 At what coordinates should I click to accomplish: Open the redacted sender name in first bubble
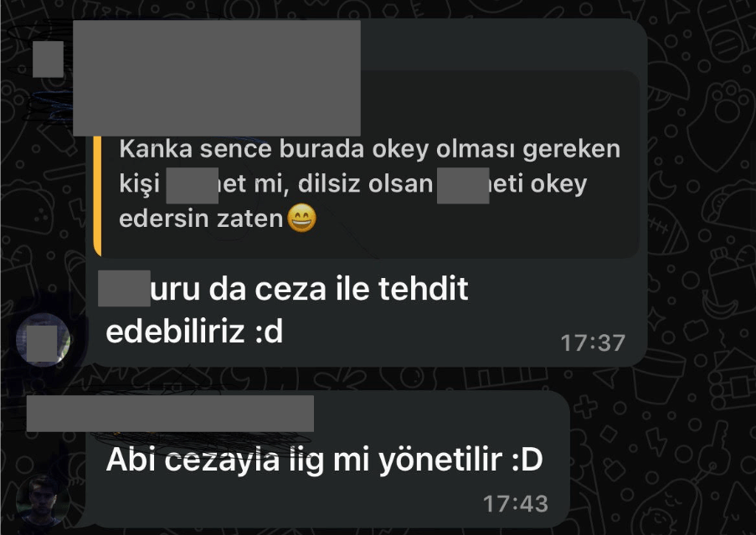click(217, 78)
